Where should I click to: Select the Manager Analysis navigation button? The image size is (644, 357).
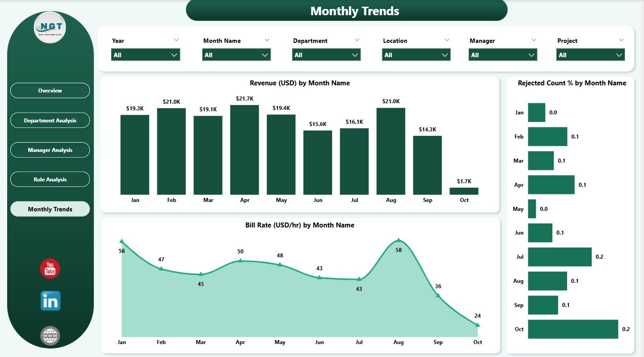click(x=50, y=150)
